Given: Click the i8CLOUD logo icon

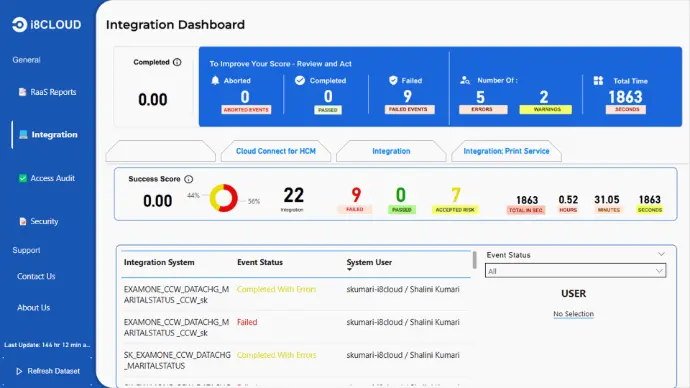Looking at the screenshot, I should (x=19, y=25).
